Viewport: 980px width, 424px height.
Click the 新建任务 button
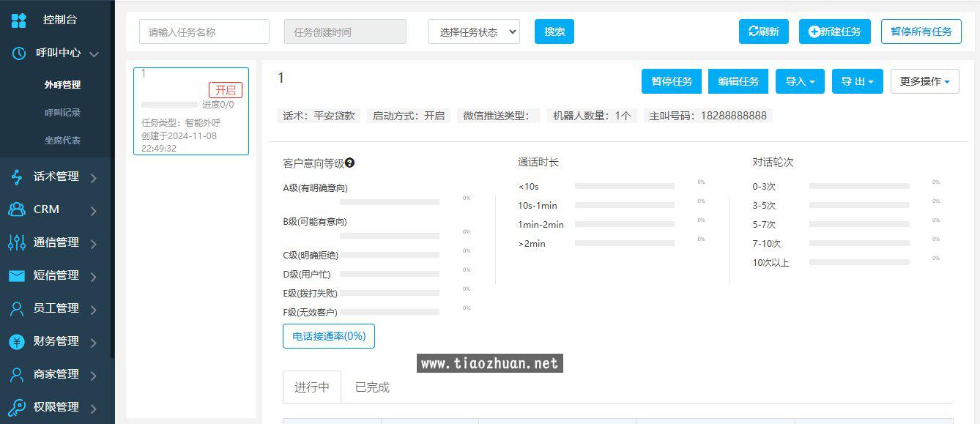[834, 32]
